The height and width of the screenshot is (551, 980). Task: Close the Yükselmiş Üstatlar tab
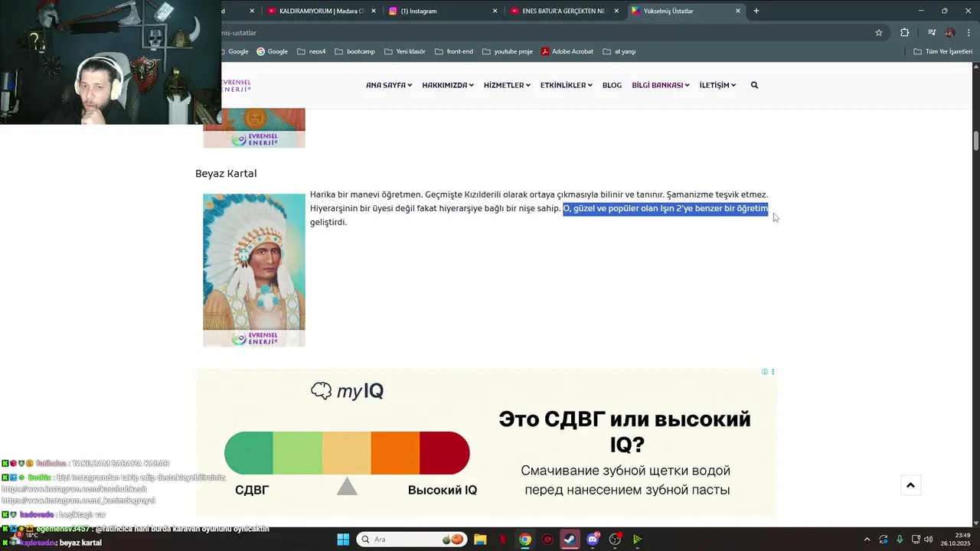pos(738,11)
